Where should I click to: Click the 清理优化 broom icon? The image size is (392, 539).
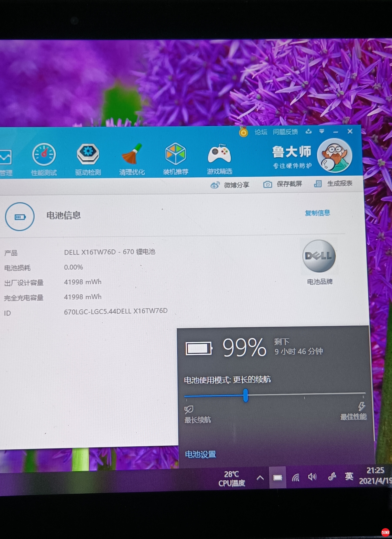[132, 154]
